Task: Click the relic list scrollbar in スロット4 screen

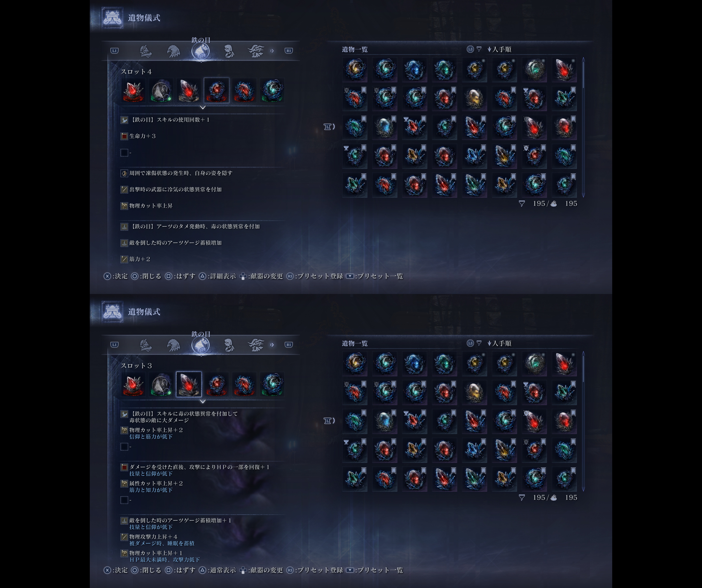Action: tap(583, 127)
